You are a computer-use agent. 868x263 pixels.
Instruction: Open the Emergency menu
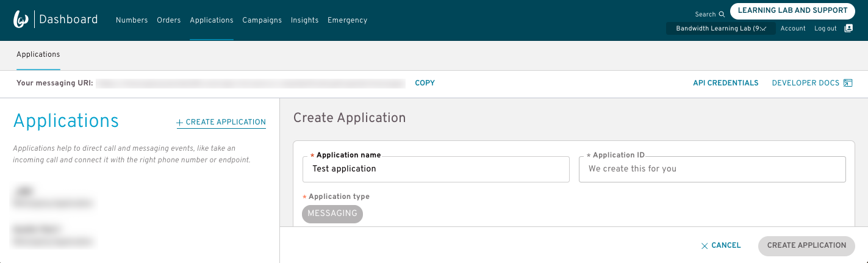tap(348, 20)
